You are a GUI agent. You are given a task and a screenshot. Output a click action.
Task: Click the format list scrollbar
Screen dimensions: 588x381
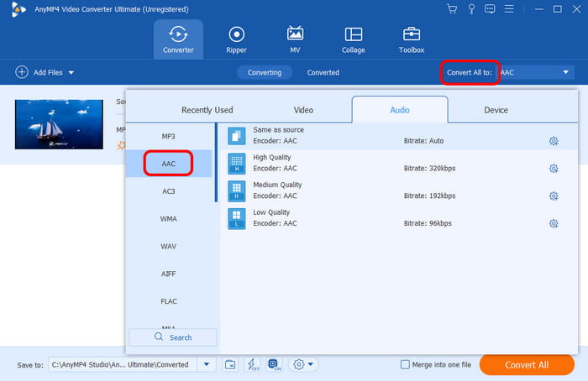[216, 163]
